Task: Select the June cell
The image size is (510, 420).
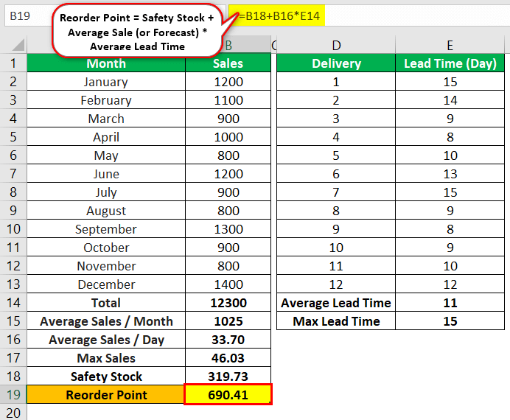Action: coord(106,174)
